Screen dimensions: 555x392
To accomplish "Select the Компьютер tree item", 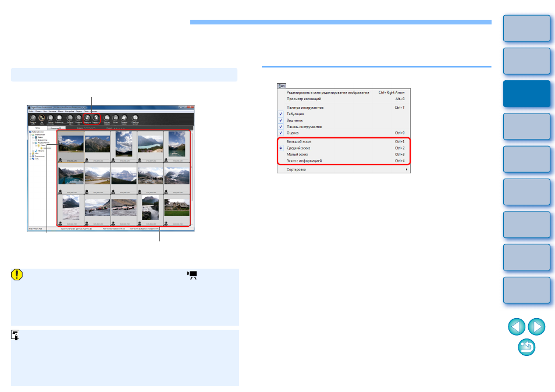I will coord(40,156).
